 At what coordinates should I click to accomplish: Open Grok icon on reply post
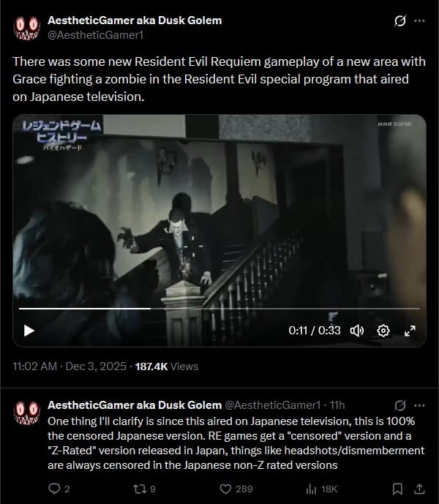click(399, 406)
